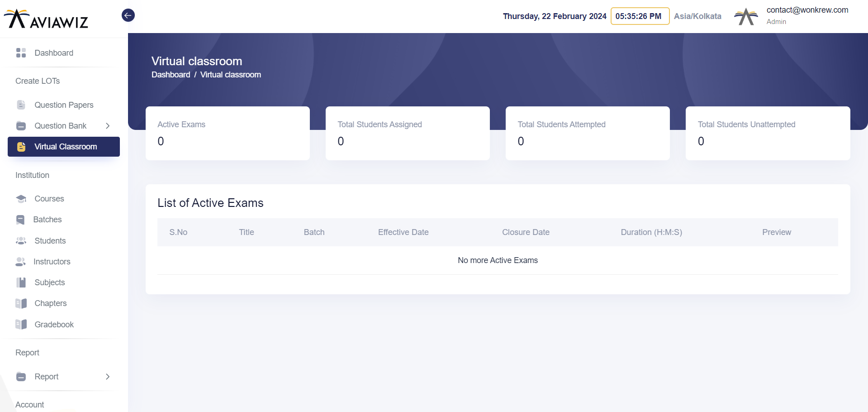The width and height of the screenshot is (868, 412).
Task: Click the Thursday, 22 February 2024 date
Action: tap(555, 16)
